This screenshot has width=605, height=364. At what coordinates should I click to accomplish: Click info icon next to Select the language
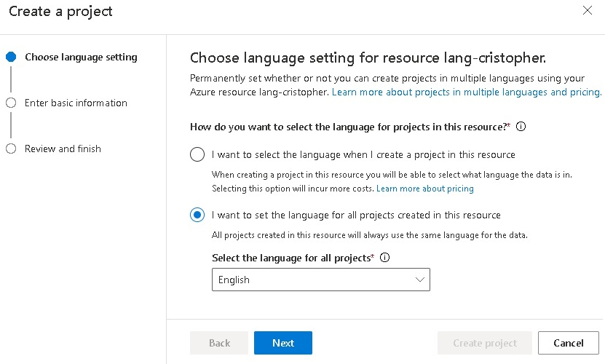click(x=385, y=258)
